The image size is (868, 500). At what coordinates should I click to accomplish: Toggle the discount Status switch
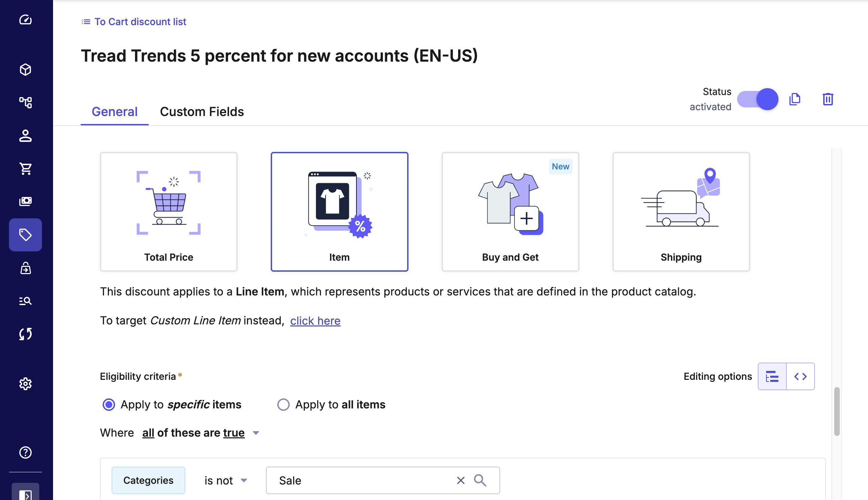click(x=757, y=99)
